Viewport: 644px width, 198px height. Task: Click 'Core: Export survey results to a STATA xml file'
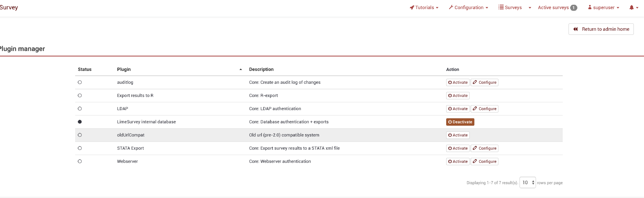pos(294,148)
